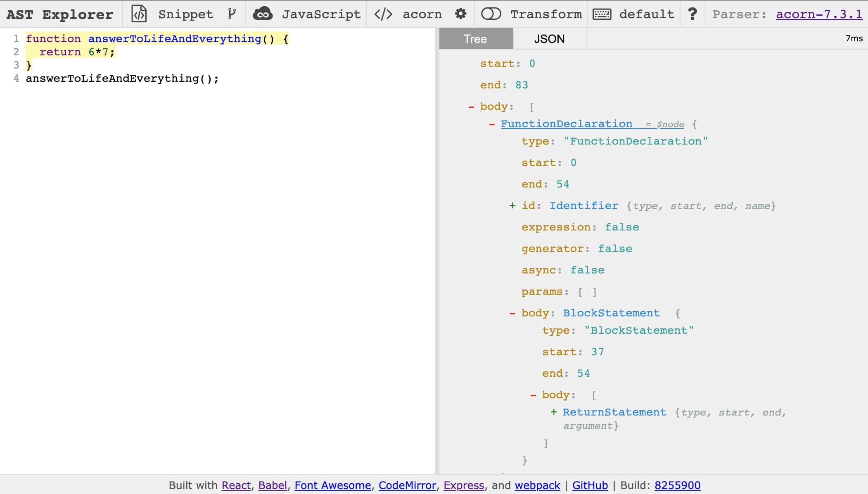Open the acorn parser menu
This screenshot has height=494, width=868.
coord(422,14)
